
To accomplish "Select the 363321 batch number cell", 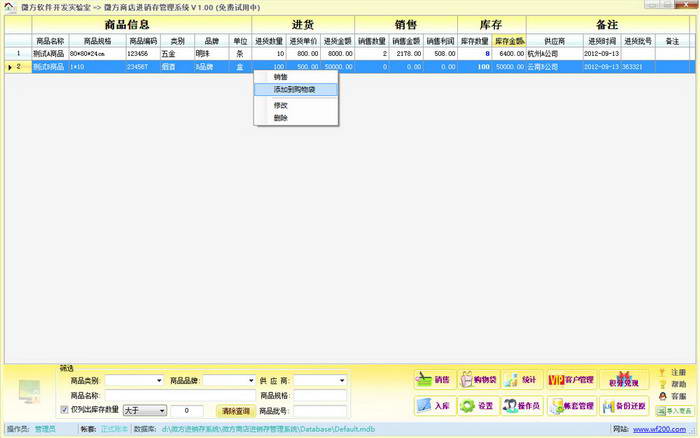I will click(638, 67).
